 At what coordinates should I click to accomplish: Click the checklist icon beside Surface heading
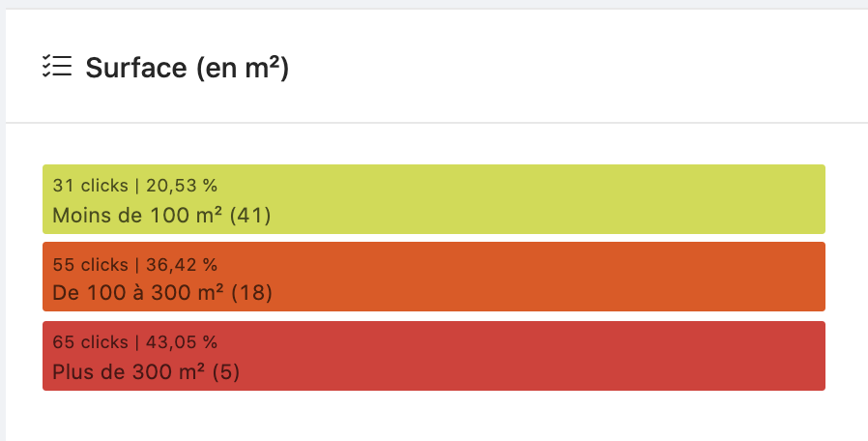click(57, 67)
